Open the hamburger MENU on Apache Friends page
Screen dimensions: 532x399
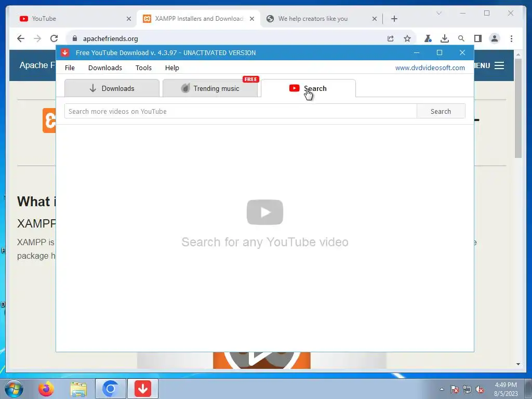coord(489,65)
